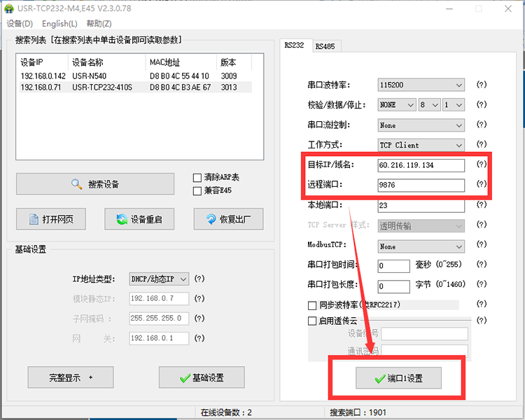Screen dimensions: 525x420
Task: Click the document icon on 打开网页 button
Action: click(34, 219)
